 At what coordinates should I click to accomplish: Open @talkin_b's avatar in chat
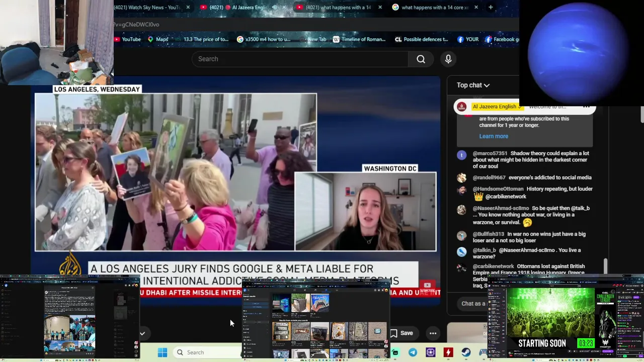click(461, 252)
